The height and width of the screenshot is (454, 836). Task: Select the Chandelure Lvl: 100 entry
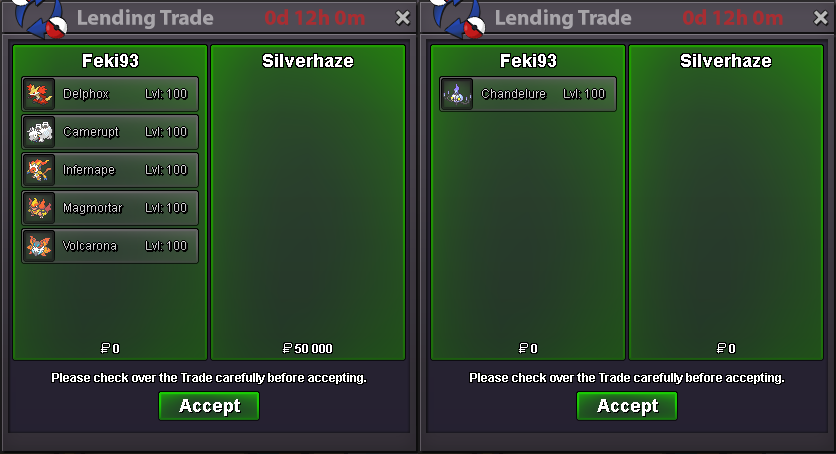[528, 94]
